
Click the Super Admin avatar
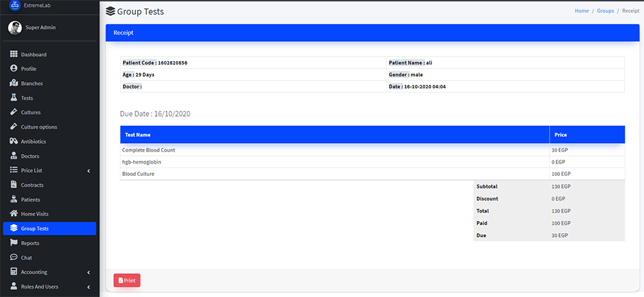(15, 27)
